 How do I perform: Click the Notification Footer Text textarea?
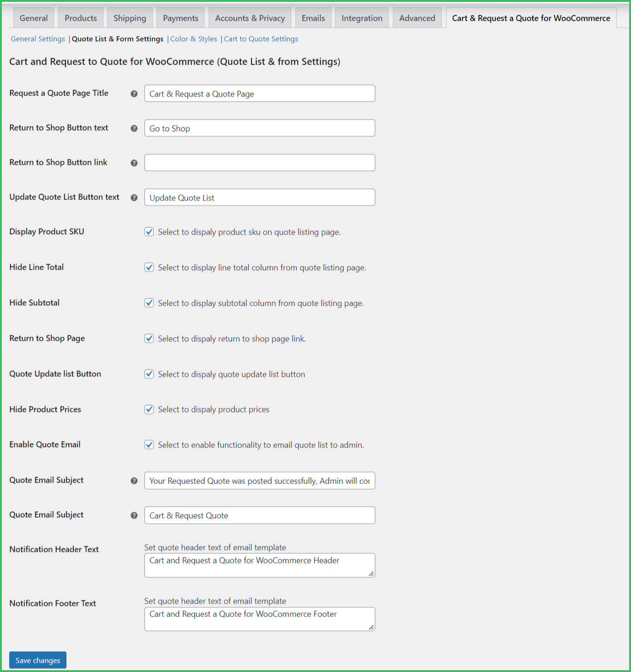[x=260, y=619]
